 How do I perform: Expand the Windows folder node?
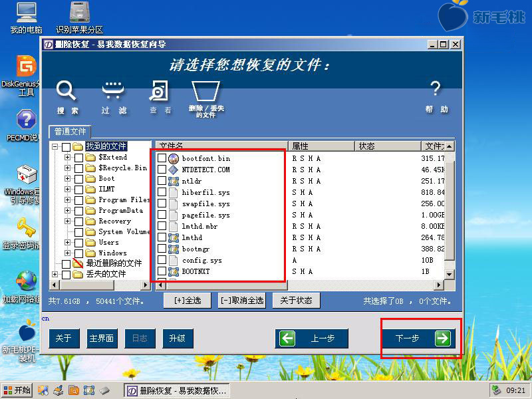[x=68, y=253]
